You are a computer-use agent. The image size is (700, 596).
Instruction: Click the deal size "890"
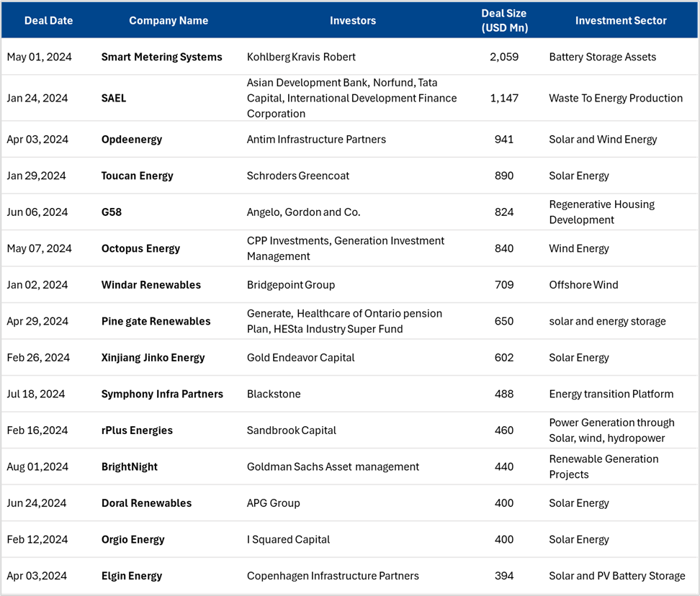(x=504, y=176)
